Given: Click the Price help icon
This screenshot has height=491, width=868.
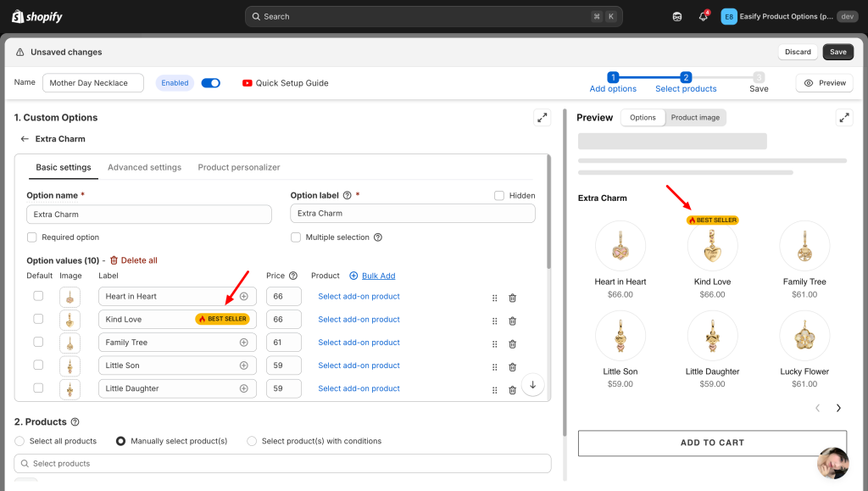Looking at the screenshot, I should click(293, 276).
